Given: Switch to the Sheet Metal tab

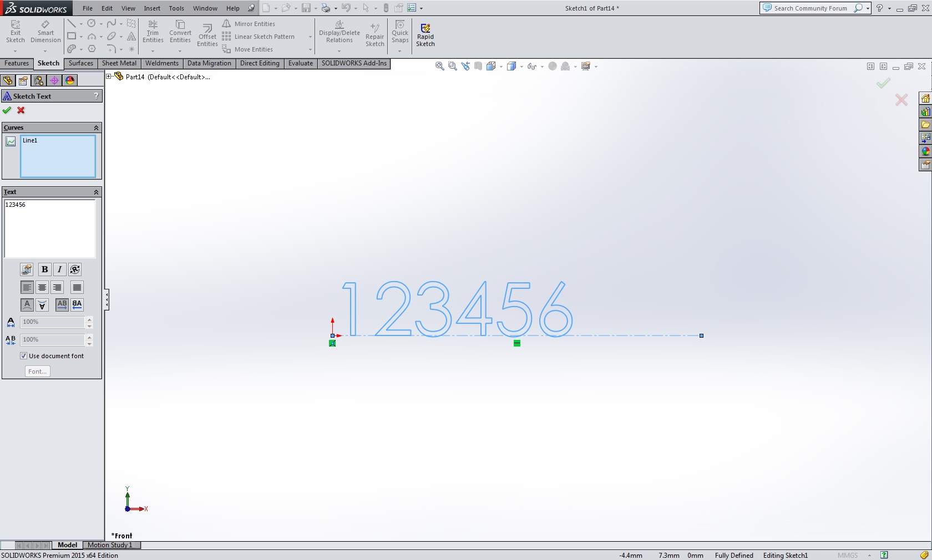Looking at the screenshot, I should [x=119, y=63].
